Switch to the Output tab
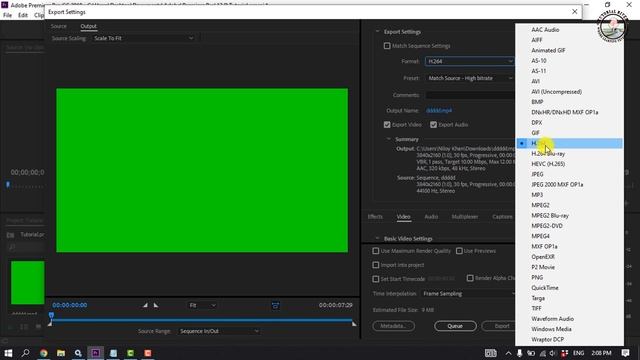Image resolution: width=640 pixels, height=360 pixels. (x=88, y=26)
